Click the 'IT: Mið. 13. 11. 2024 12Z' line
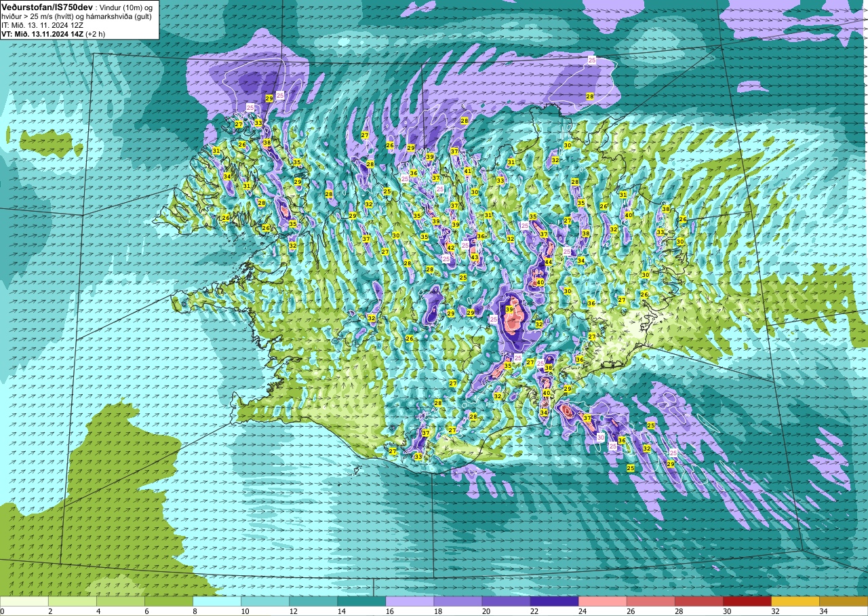This screenshot has width=868, height=616. point(42,24)
